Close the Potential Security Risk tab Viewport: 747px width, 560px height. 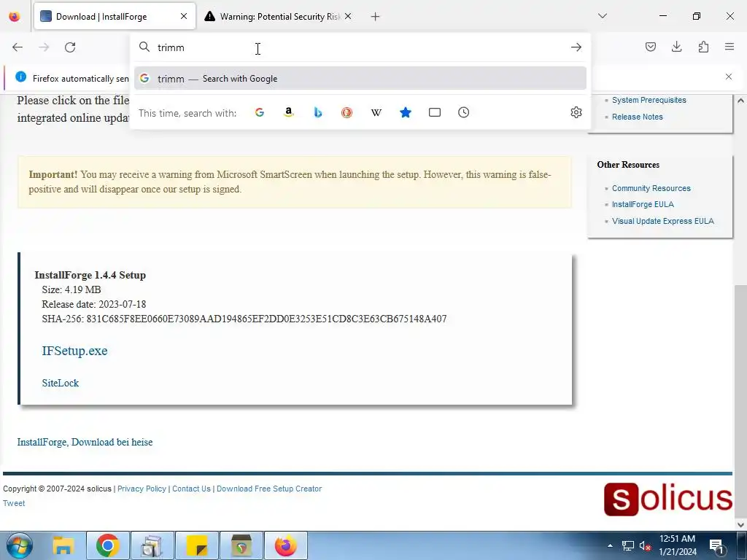pyautogui.click(x=348, y=16)
